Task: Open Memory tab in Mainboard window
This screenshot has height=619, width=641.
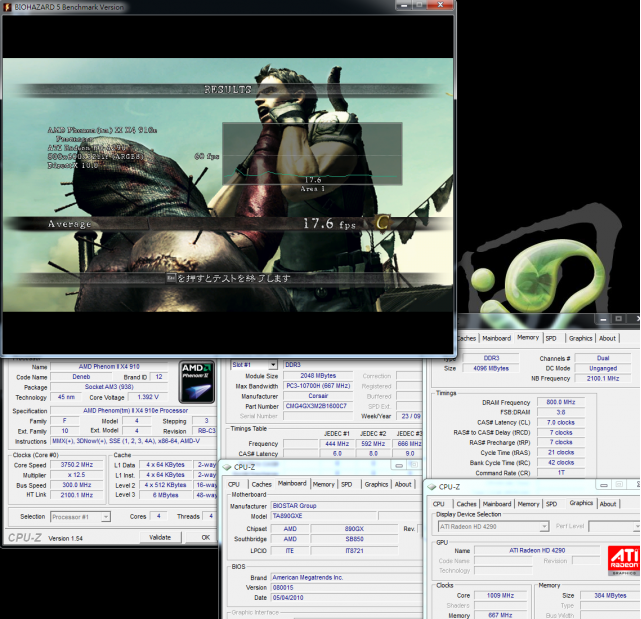Action: coord(323,484)
